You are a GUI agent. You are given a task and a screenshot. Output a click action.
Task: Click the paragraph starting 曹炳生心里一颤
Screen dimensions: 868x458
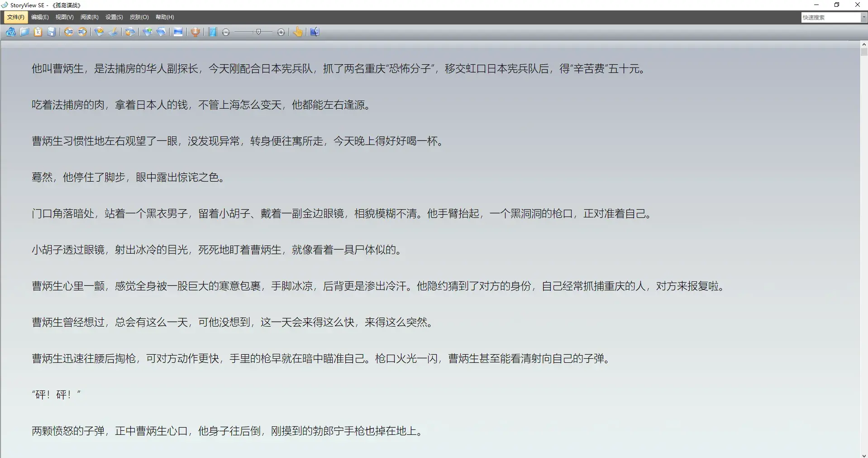[x=379, y=286]
